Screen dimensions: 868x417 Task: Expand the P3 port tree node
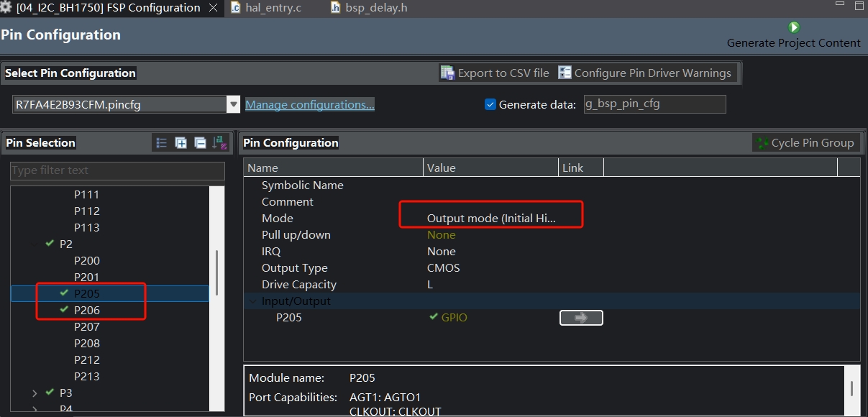tap(35, 393)
